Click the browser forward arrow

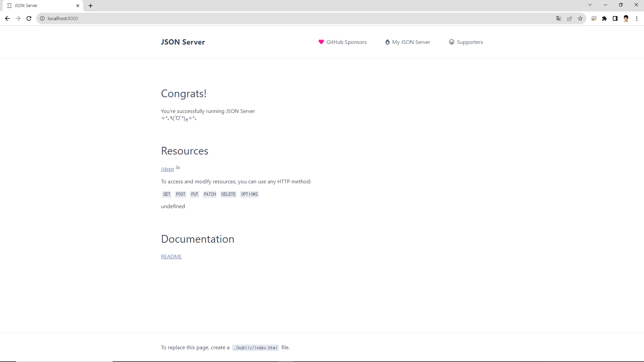(18, 18)
